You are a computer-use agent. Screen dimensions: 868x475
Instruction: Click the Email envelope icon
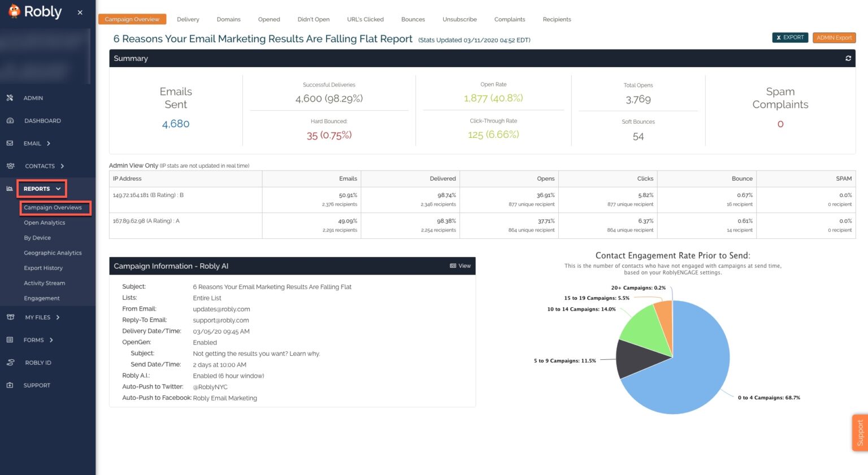(10, 143)
